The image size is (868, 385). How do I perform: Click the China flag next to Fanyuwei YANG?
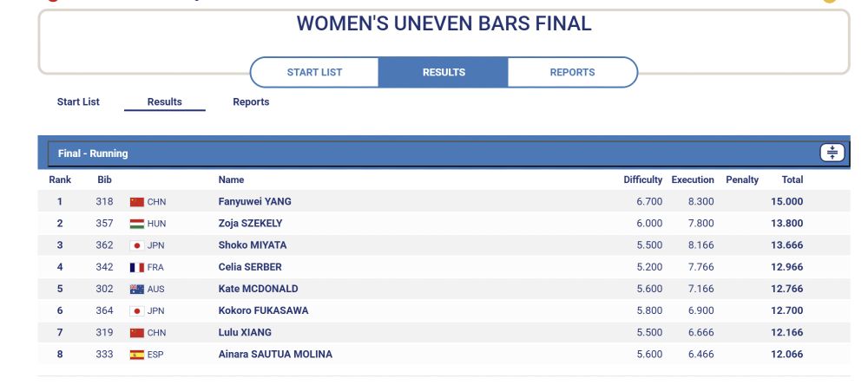click(137, 202)
